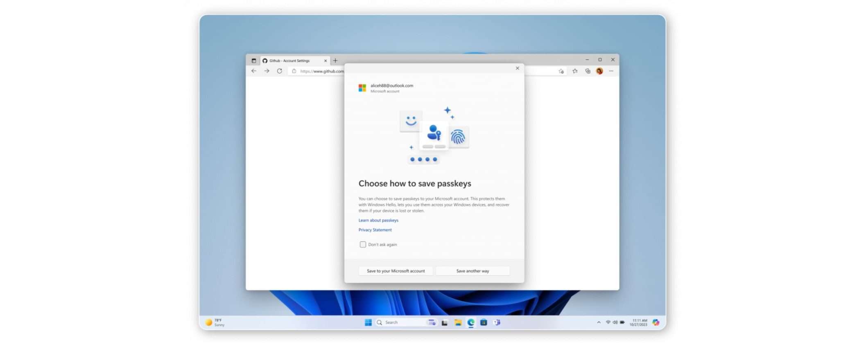View site info lock icon
868x347 pixels.
[x=294, y=71]
